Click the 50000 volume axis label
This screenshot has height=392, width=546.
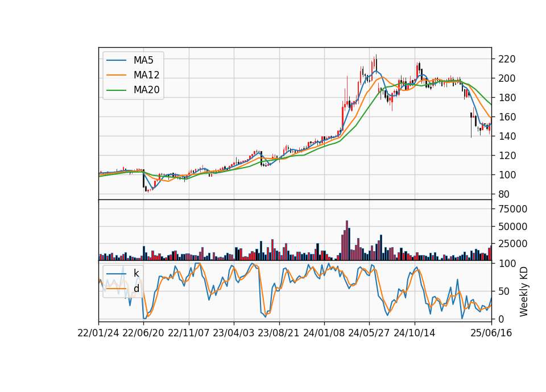point(512,227)
